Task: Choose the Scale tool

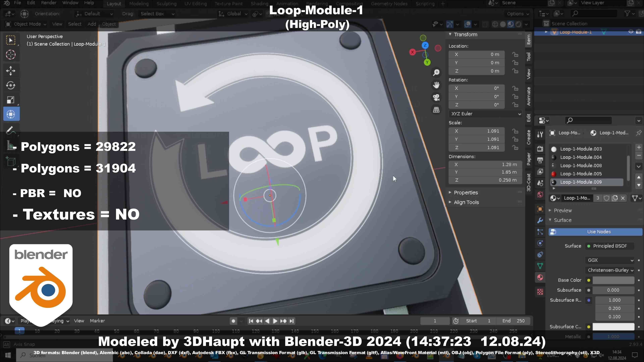Action: tap(11, 100)
